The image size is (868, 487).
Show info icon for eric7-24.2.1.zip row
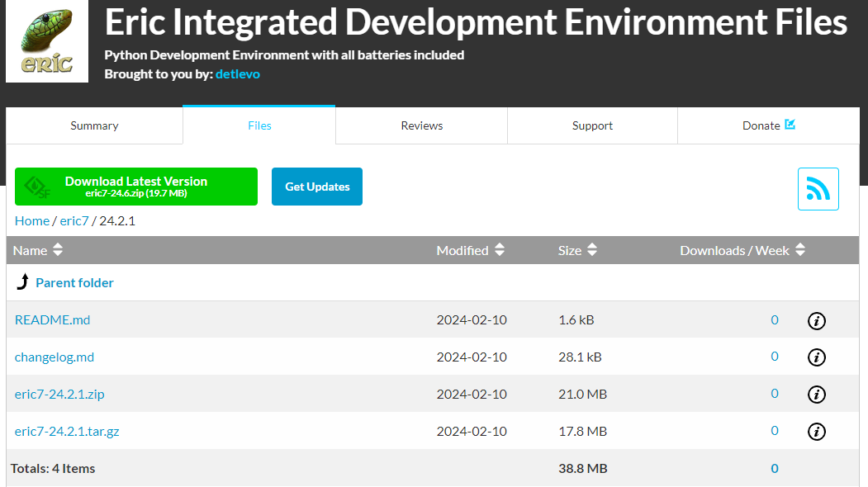click(817, 395)
